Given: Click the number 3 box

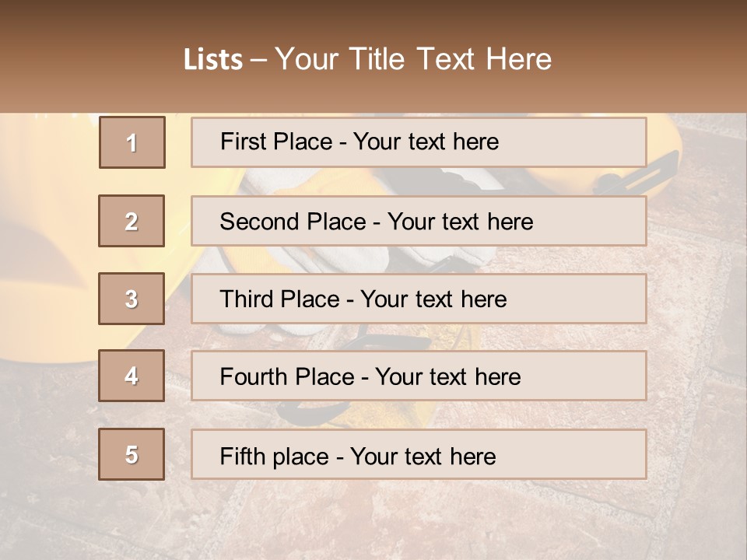Looking at the screenshot, I should [132, 299].
